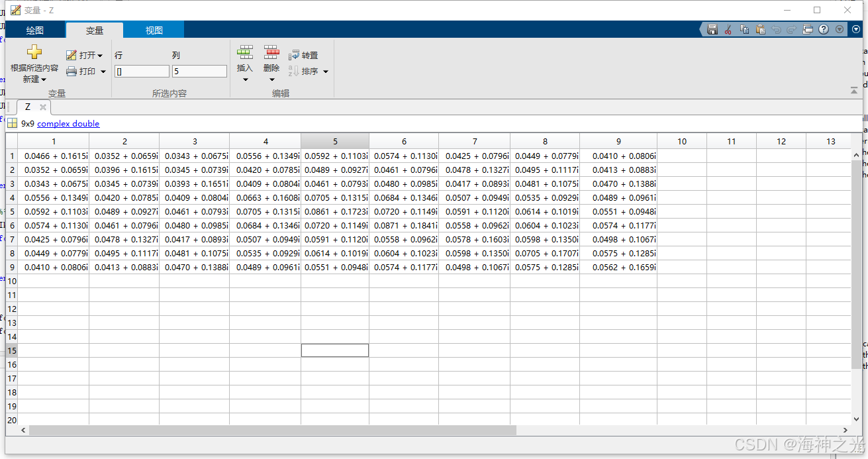Click the 打印 (Print) printer icon
The image size is (868, 459).
pos(71,72)
